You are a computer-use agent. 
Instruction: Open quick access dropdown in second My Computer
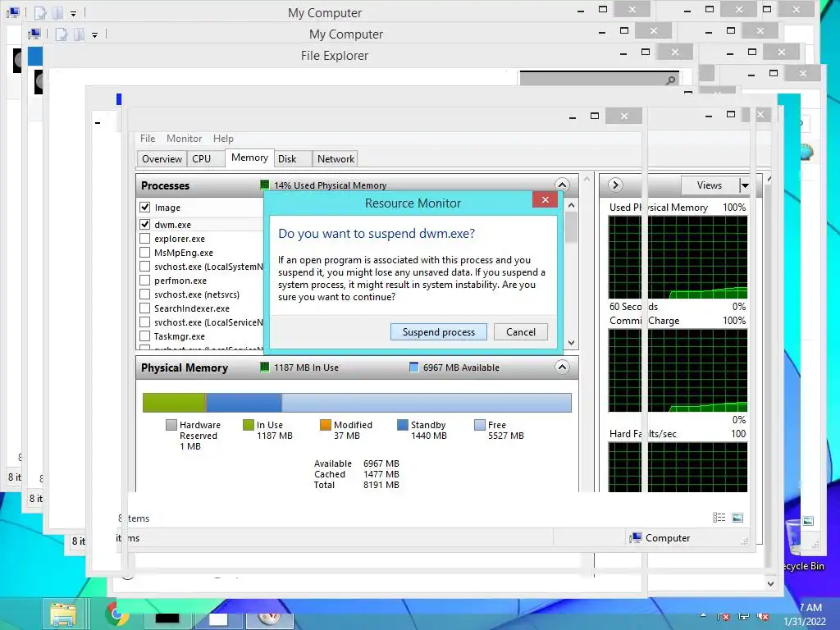[x=95, y=35]
